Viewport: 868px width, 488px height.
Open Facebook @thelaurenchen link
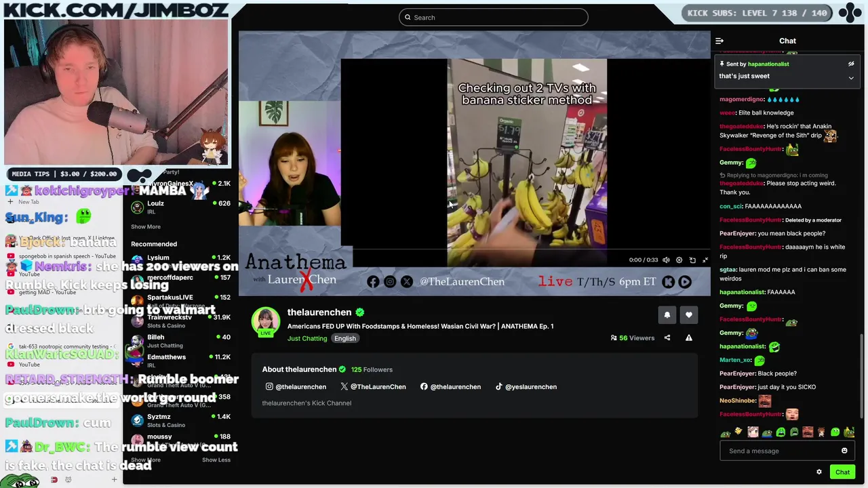tap(450, 387)
